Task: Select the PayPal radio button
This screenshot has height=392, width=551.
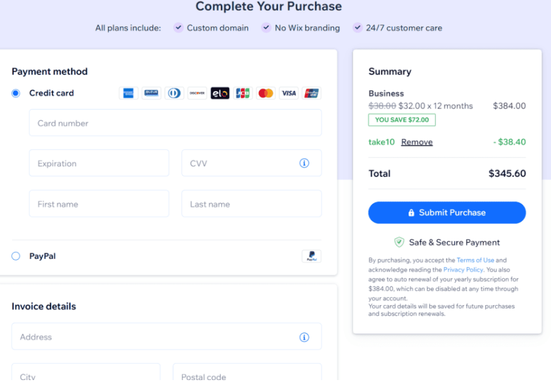Action: tap(16, 256)
